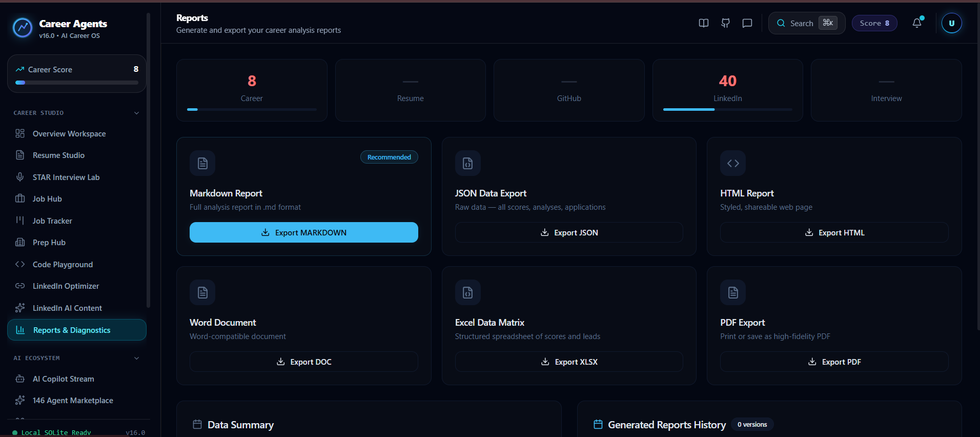The height and width of the screenshot is (437, 980).
Task: Open Prep Hub
Action: pos(77,242)
